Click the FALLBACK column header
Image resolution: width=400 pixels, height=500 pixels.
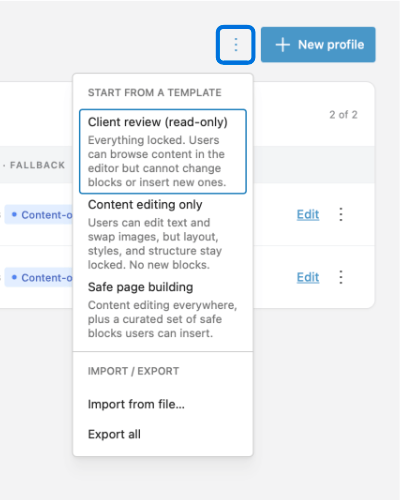pyautogui.click(x=37, y=165)
